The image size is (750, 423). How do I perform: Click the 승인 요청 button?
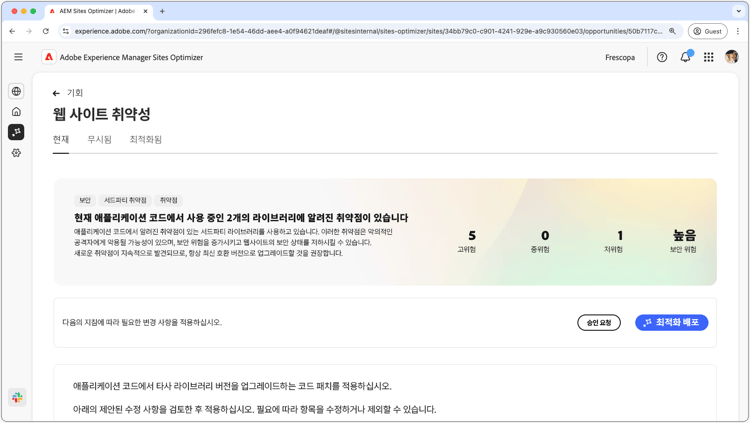tap(599, 323)
